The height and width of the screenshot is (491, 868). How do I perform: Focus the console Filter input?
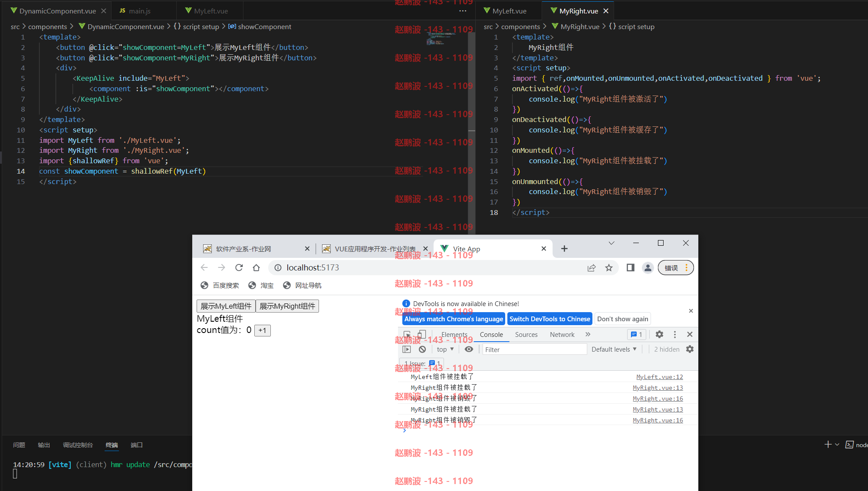click(535, 349)
